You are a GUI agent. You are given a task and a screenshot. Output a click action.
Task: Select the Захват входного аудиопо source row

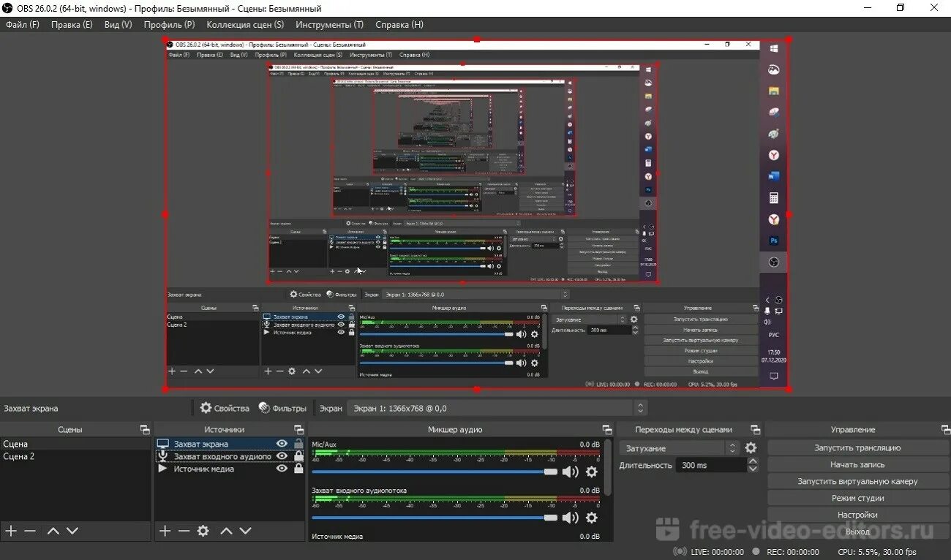[x=230, y=456]
